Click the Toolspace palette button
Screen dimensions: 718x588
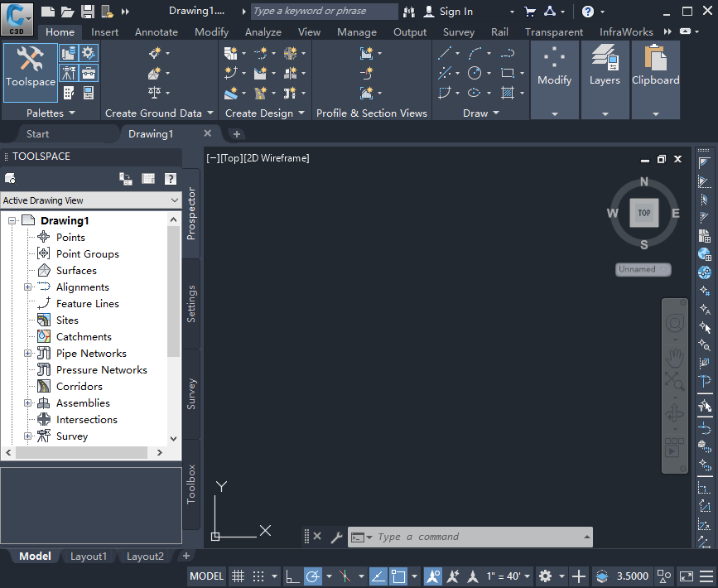point(31,66)
